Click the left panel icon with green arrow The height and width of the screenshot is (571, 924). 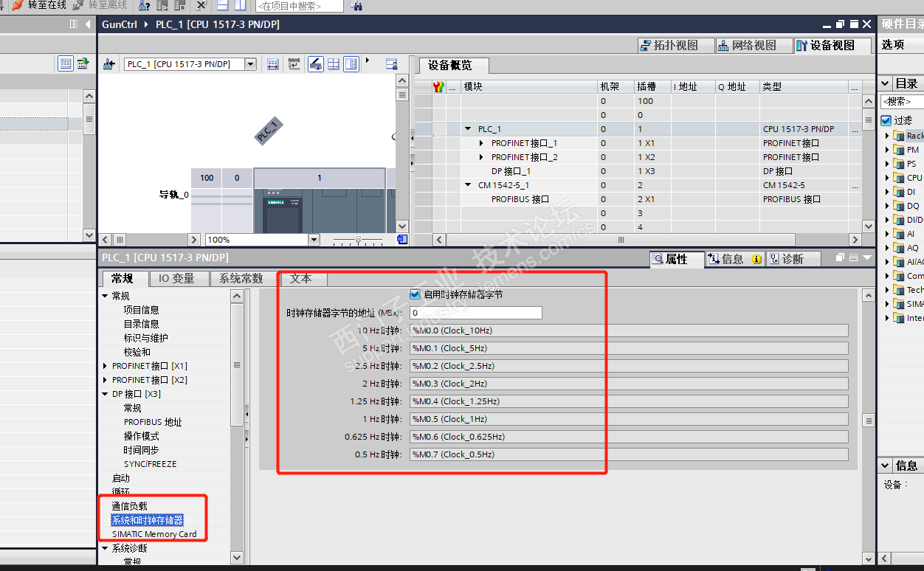83,63
